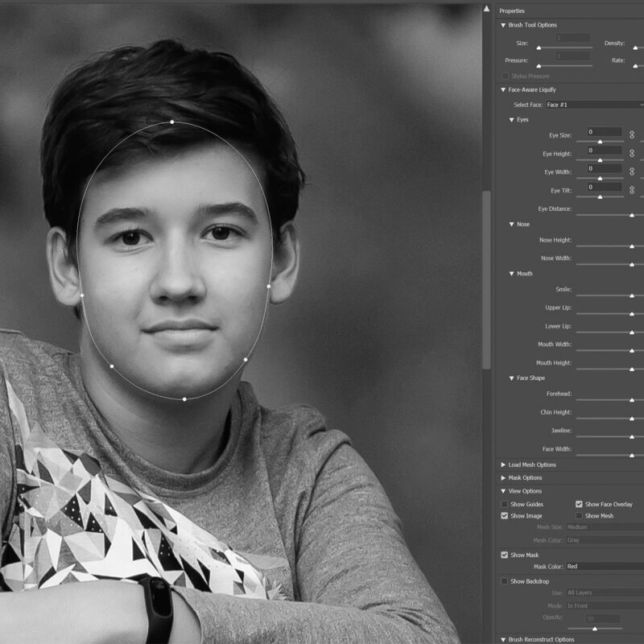Expand the Mask Options section
644x644 pixels.
[502, 478]
